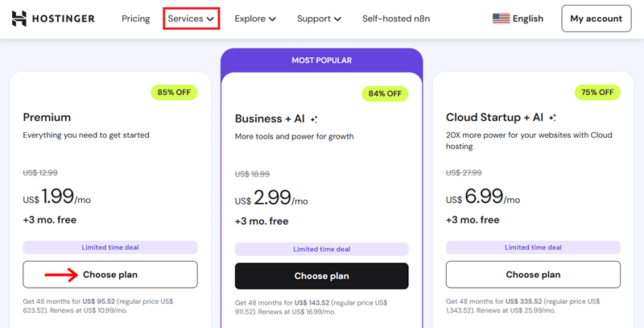
Task: Open the Support dropdown menu
Action: click(x=319, y=19)
